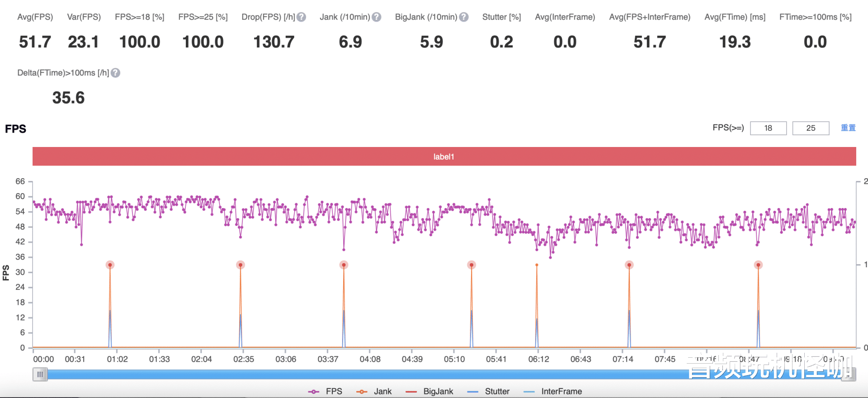The width and height of the screenshot is (868, 398).
Task: Toggle the FPS series in the chart legend
Action: point(325,391)
